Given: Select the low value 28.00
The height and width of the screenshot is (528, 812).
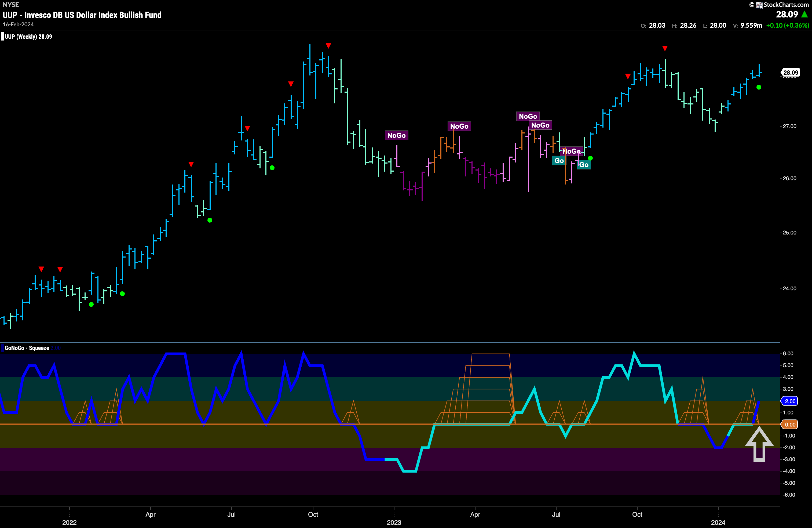Looking at the screenshot, I should pos(718,25).
